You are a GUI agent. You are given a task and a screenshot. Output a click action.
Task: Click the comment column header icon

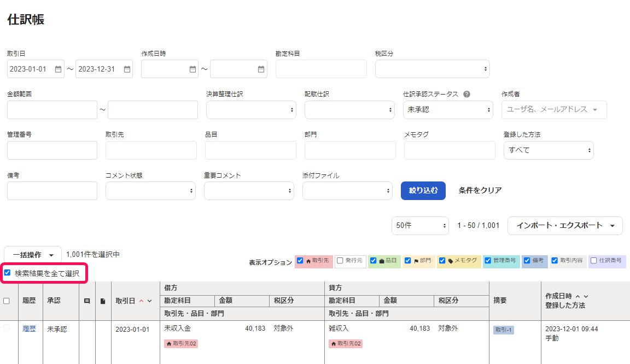pos(87,301)
